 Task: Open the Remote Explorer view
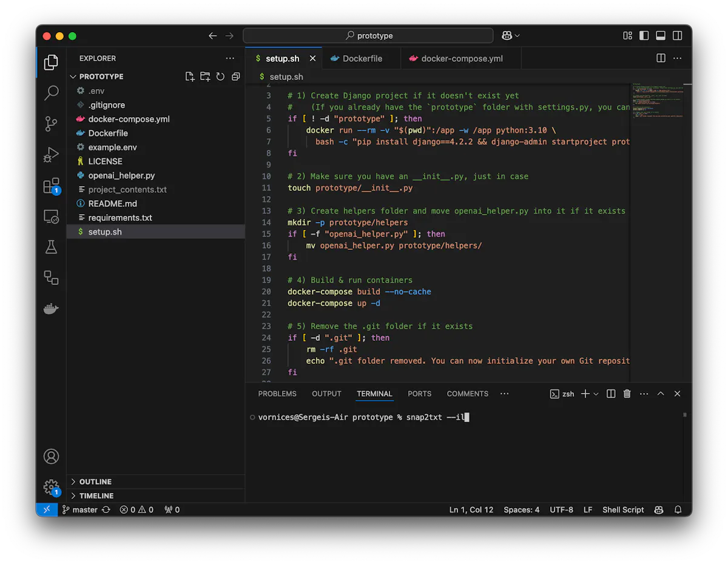point(52,217)
